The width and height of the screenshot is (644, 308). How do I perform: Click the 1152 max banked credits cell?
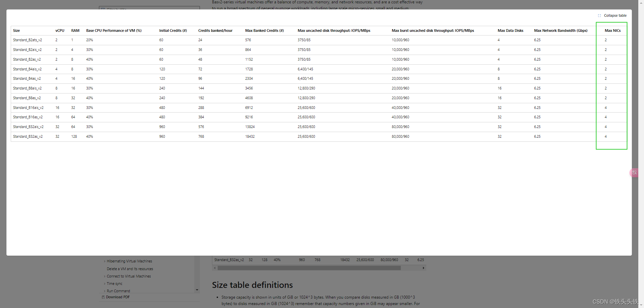pos(249,59)
